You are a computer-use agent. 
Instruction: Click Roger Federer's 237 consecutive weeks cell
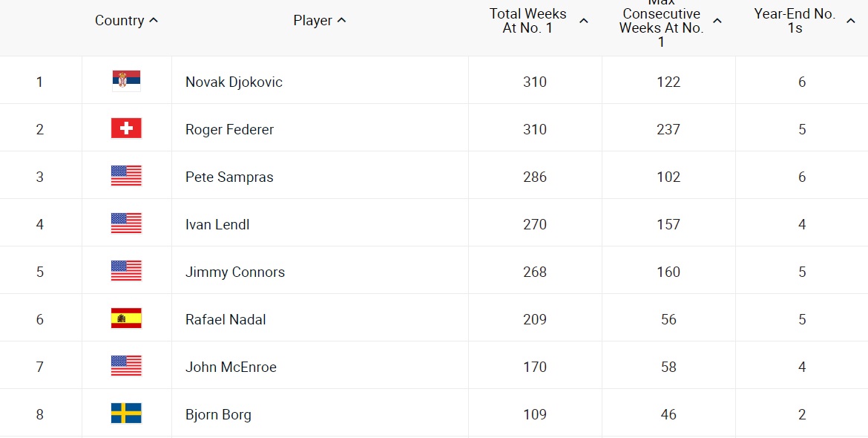[668, 130]
